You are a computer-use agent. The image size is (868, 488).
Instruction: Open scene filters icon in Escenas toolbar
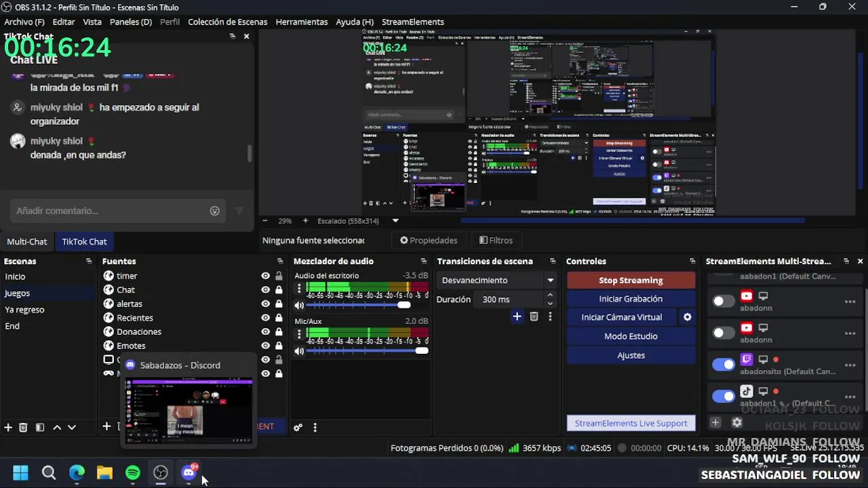[40, 427]
